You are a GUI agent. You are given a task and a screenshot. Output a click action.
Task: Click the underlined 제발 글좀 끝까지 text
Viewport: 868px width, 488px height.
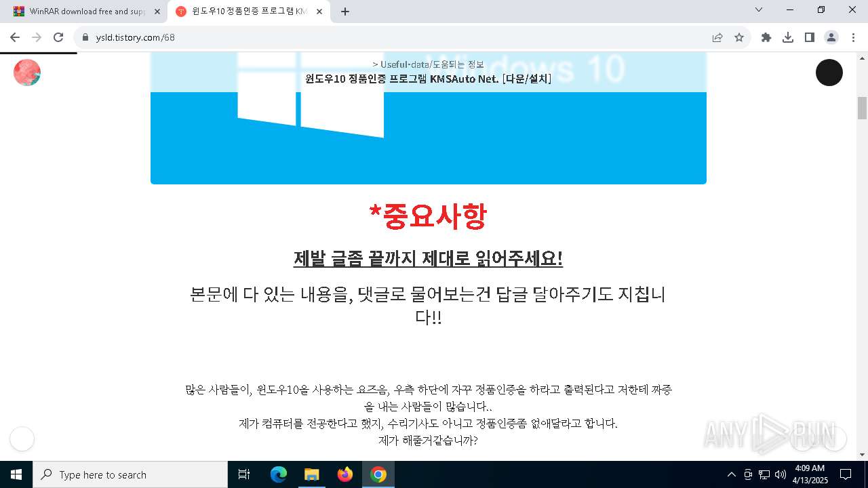tap(428, 259)
